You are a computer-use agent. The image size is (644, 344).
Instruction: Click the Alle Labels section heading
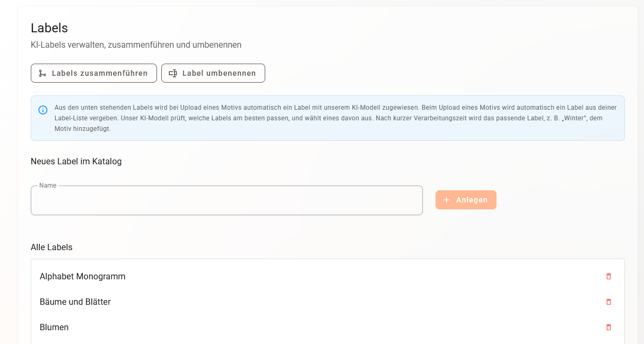point(51,247)
